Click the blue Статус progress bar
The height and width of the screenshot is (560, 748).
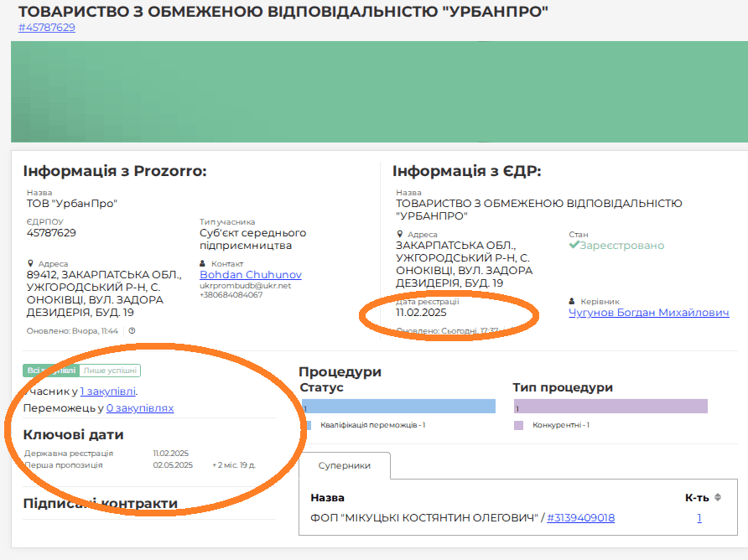[398, 407]
